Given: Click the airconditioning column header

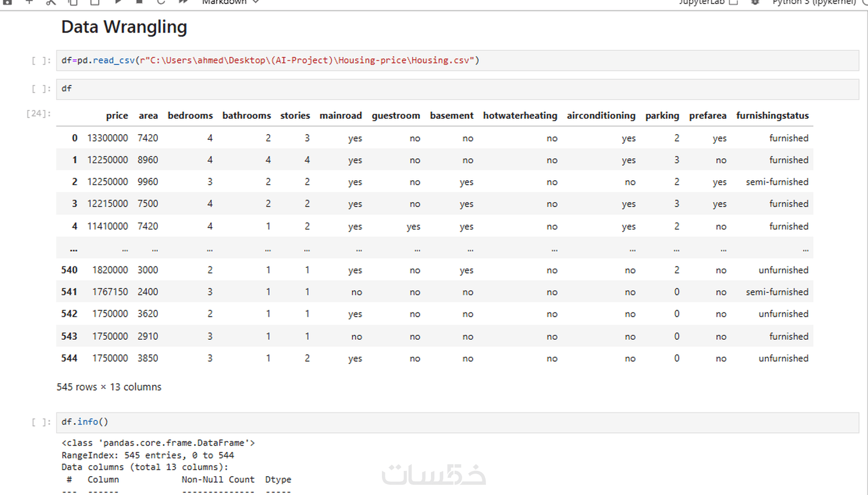Looking at the screenshot, I should [601, 115].
